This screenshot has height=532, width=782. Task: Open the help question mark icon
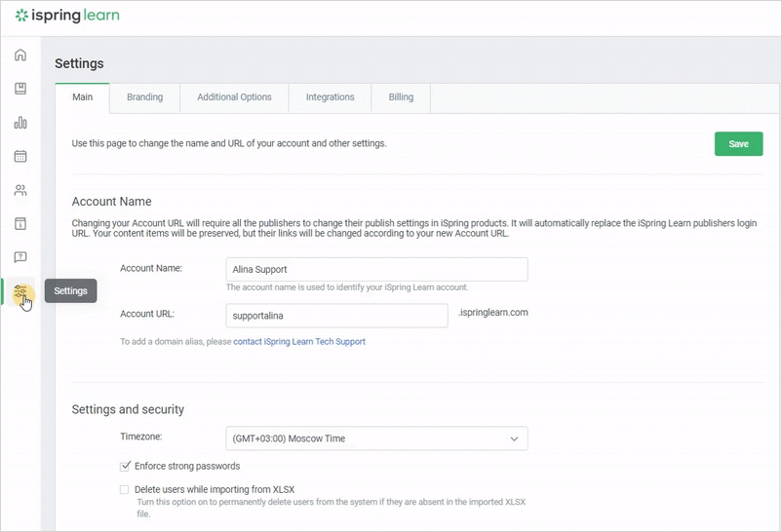20,257
